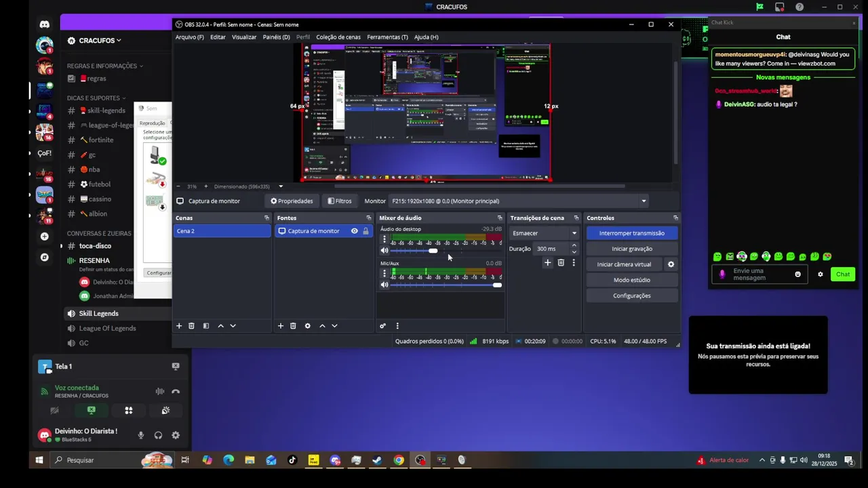Add a new source in Fontes panel

click(x=280, y=326)
